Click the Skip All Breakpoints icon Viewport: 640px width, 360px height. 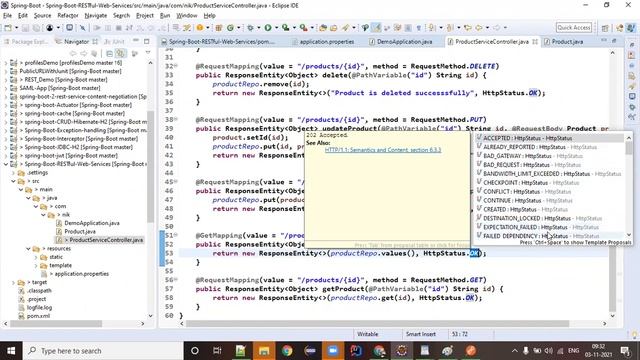point(82,28)
